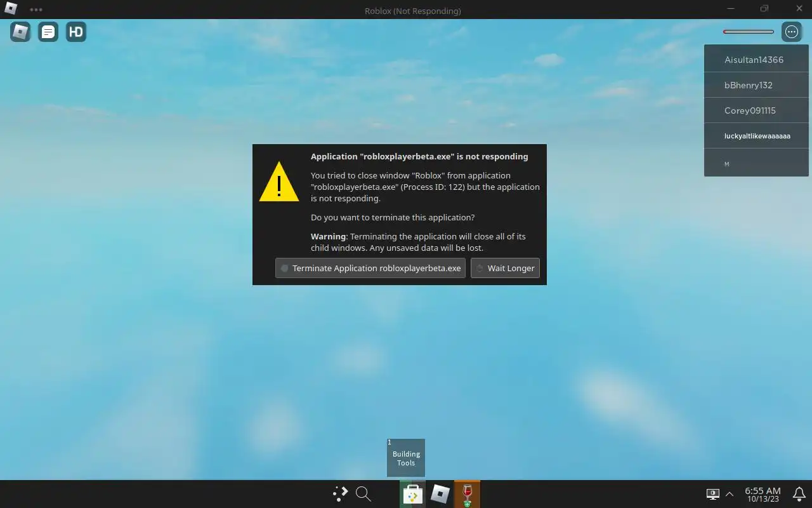Choose Wait Longer in the dialog

[x=505, y=268]
